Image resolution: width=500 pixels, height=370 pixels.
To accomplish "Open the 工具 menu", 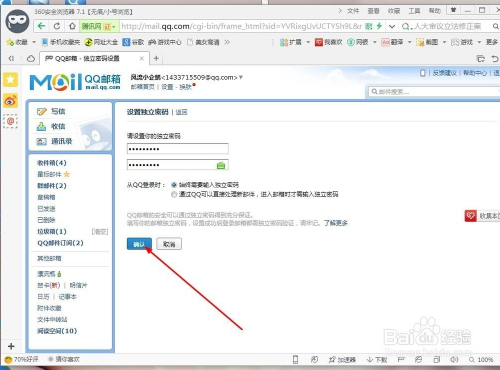I will [414, 11].
